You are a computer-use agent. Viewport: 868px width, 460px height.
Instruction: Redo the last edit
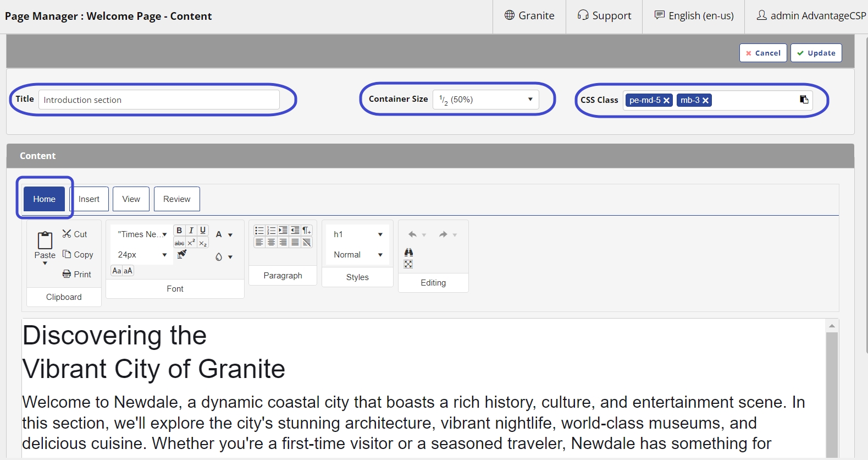pyautogui.click(x=443, y=234)
